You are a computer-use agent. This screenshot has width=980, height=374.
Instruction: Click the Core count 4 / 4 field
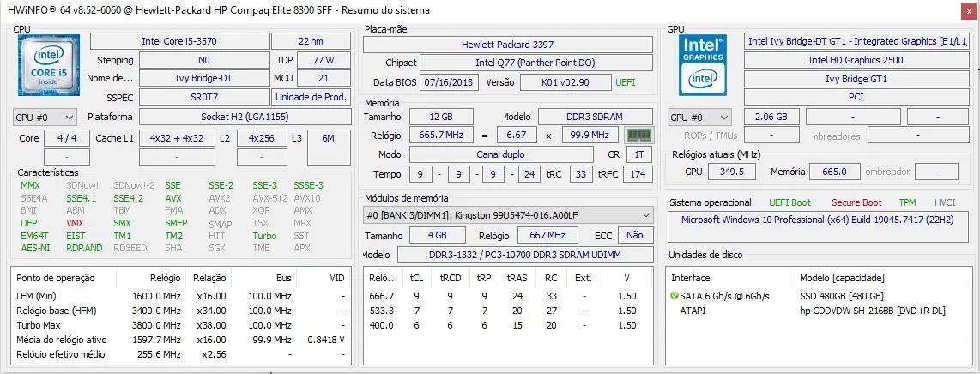[66, 138]
